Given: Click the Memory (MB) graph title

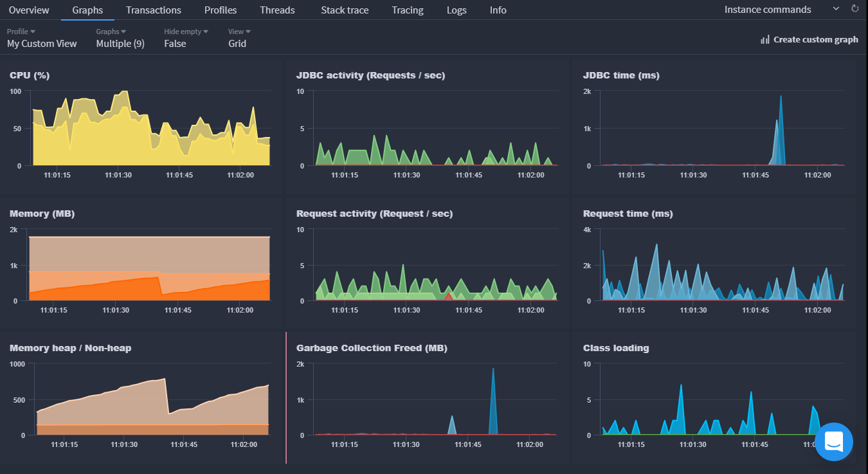Looking at the screenshot, I should click(x=42, y=214).
